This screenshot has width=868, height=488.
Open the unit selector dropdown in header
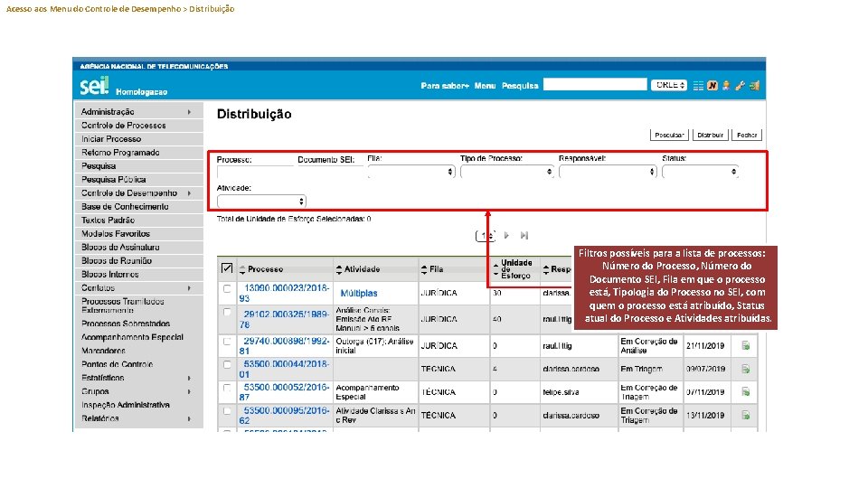coord(669,85)
